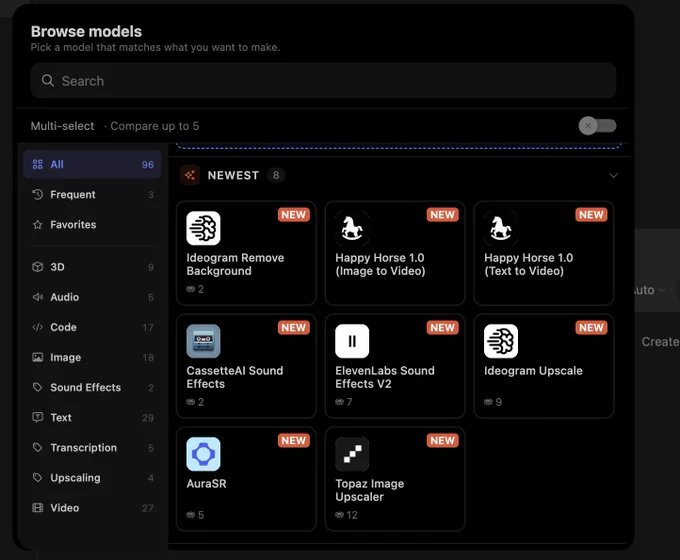Click NEW badge on Topaz Image Upscaler

[442, 441]
